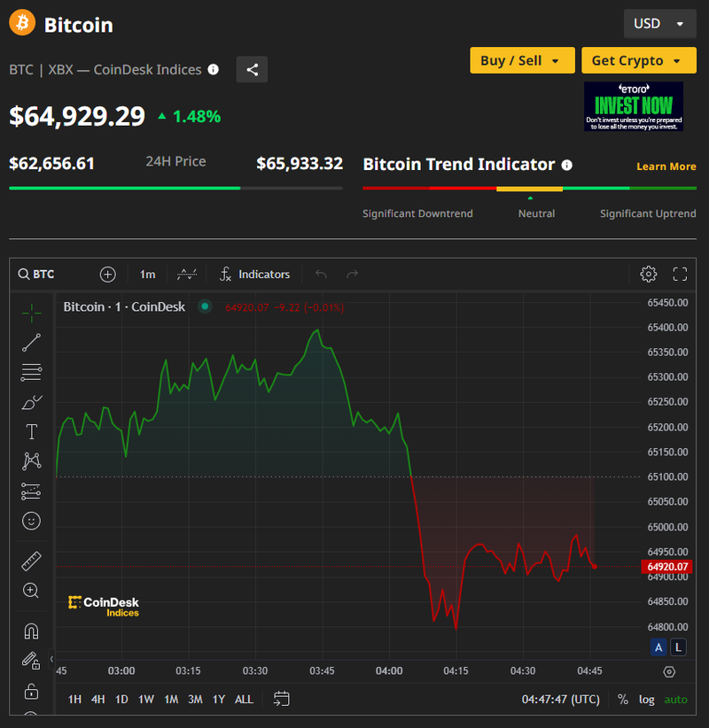
Task: Open the USD currency dropdown
Action: point(659,24)
